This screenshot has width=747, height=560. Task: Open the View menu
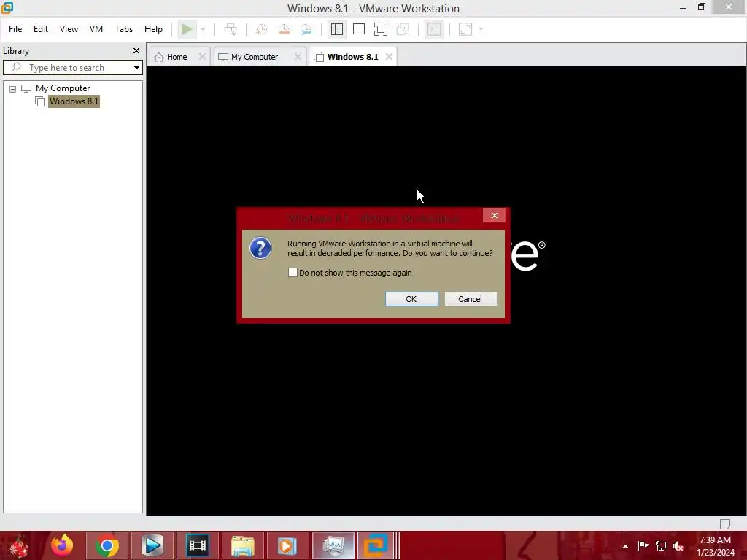(69, 29)
